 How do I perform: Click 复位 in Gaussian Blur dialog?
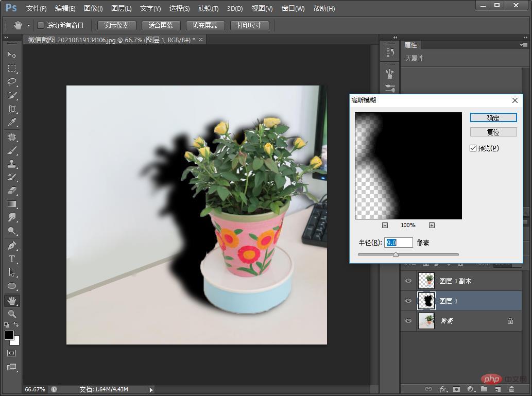(493, 132)
